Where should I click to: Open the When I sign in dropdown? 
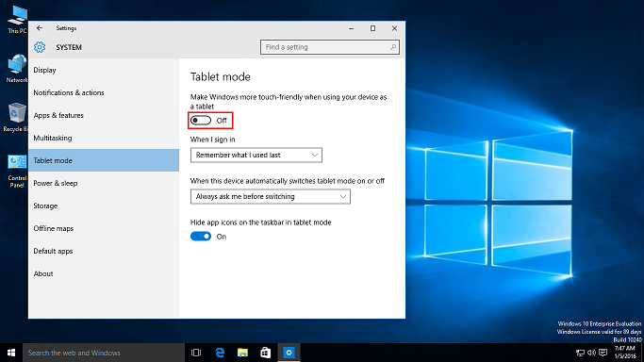click(256, 156)
